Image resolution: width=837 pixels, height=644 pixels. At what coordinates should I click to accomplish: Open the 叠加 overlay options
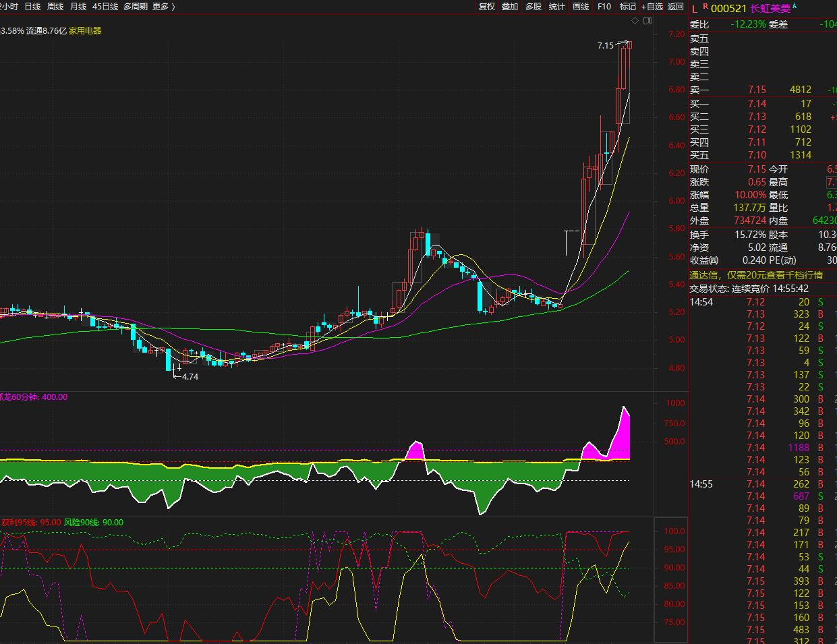click(510, 7)
